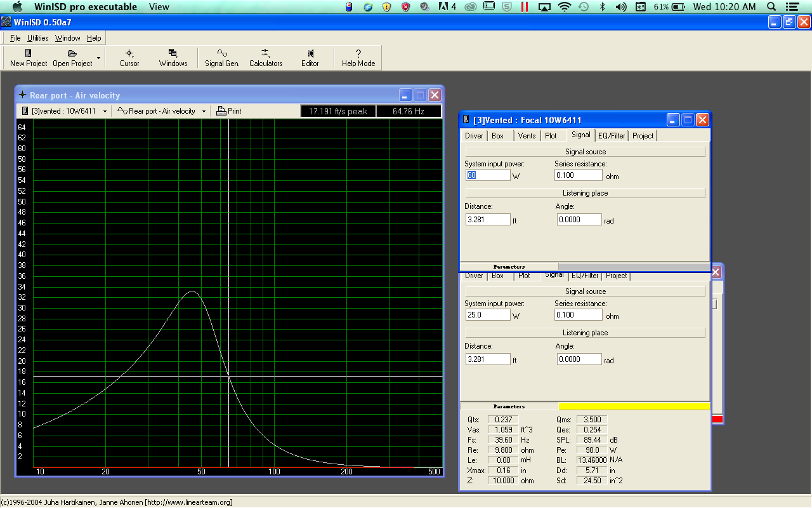Click the Qes value 0.254
Viewport: 812px width, 508px height.
(x=592, y=430)
